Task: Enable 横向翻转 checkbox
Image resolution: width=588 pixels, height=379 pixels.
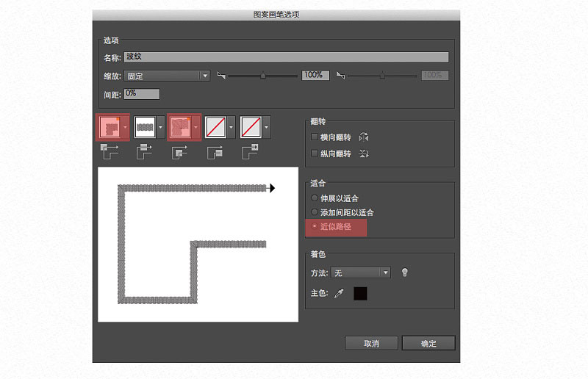Action: (315, 137)
